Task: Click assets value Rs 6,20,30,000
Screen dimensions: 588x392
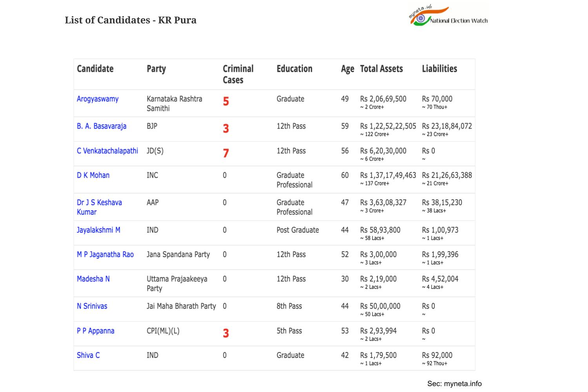Action: pos(383,151)
